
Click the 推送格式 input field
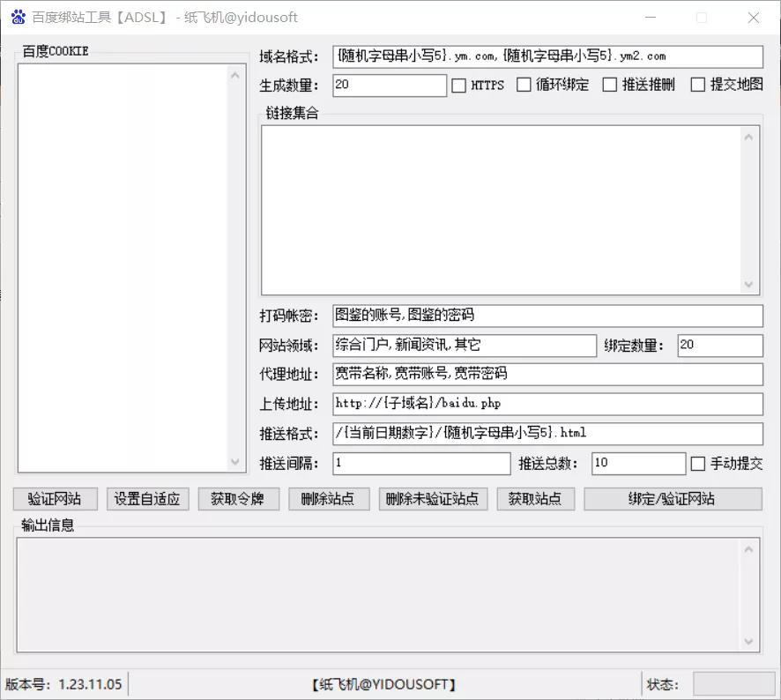[x=548, y=434]
